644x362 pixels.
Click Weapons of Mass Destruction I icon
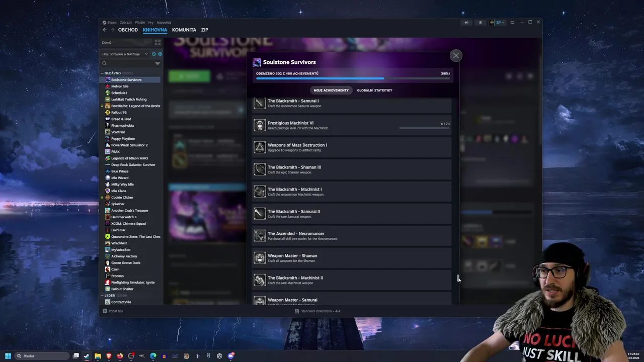(260, 147)
